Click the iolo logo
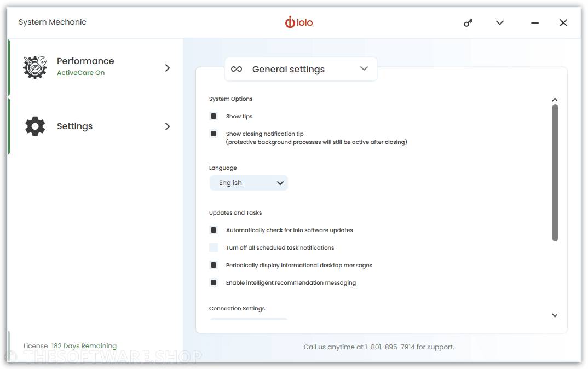 [299, 22]
